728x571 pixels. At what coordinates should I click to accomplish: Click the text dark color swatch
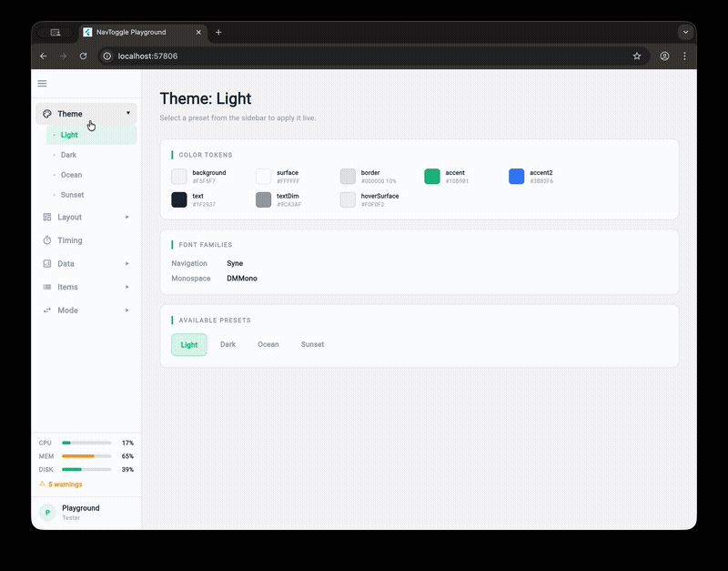click(179, 199)
